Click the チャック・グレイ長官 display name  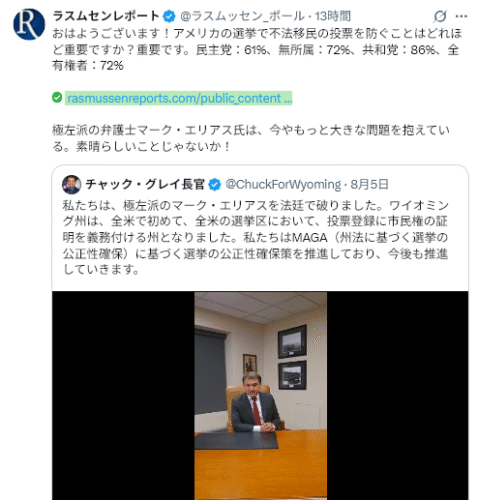pyautogui.click(x=145, y=184)
